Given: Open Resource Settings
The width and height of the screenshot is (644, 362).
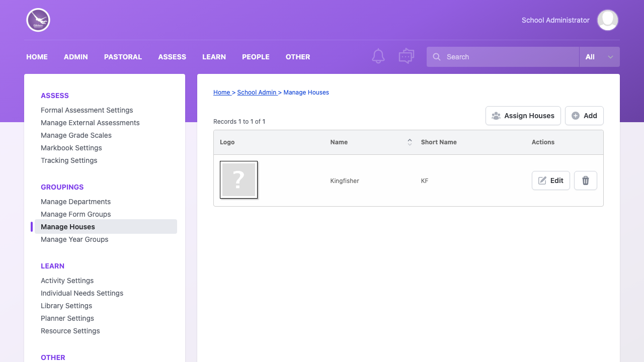Looking at the screenshot, I should [x=70, y=331].
